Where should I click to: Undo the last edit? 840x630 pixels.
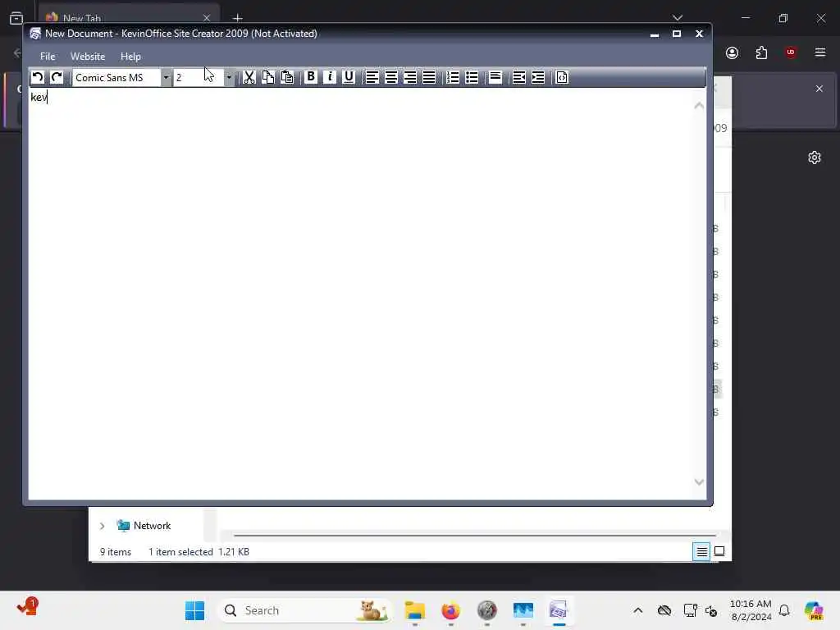click(38, 77)
